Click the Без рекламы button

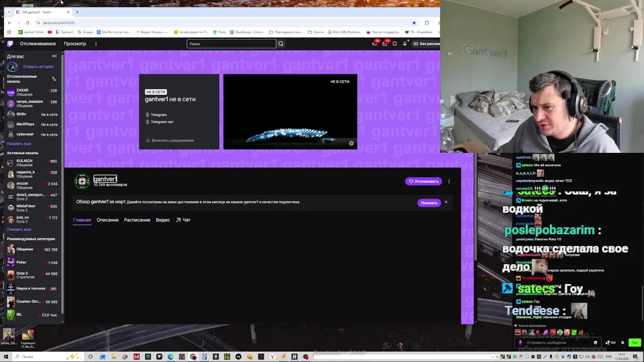[426, 44]
